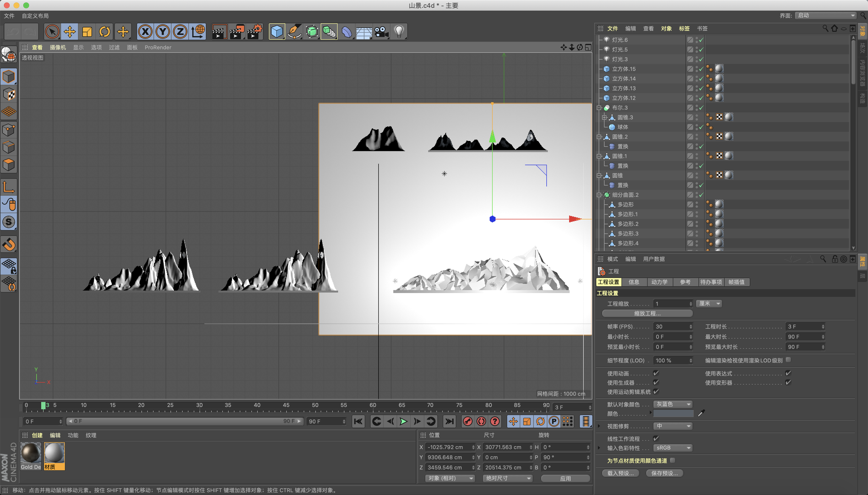Open the 绝对尺寸 dropdown
This screenshot has height=495, width=868.
pos(508,478)
